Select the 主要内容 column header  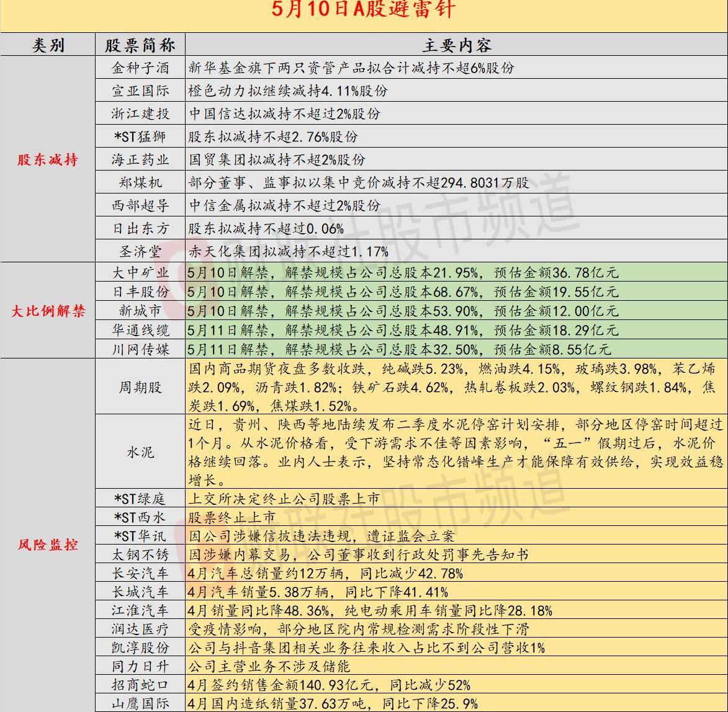pyautogui.click(x=456, y=45)
